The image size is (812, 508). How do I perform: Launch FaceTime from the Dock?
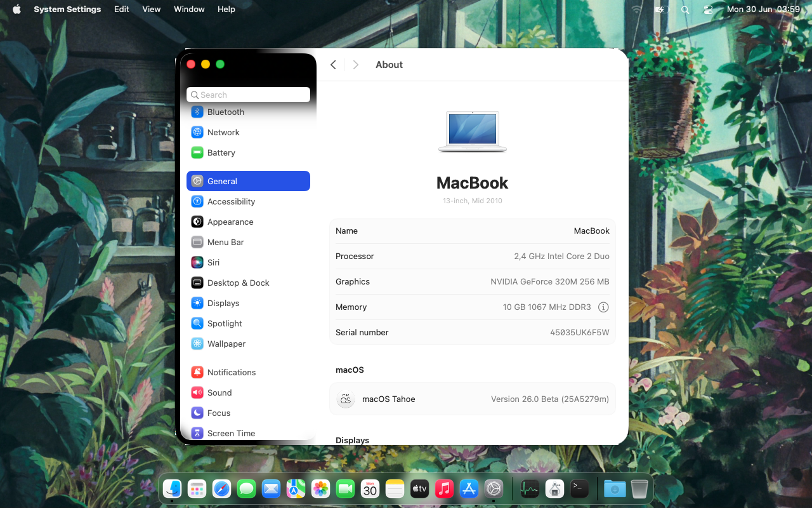click(346, 488)
